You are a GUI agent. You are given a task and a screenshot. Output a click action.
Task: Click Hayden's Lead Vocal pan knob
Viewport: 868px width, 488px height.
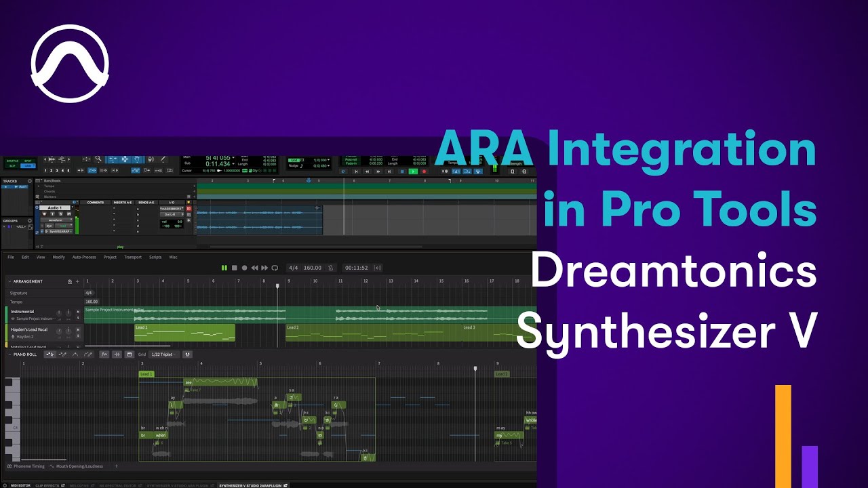(68, 331)
